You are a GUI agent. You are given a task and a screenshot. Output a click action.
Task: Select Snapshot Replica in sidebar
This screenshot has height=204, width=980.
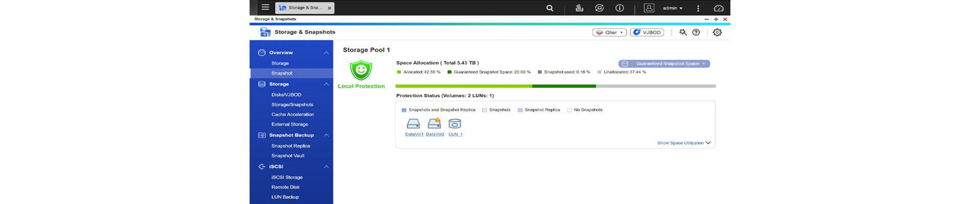290,146
